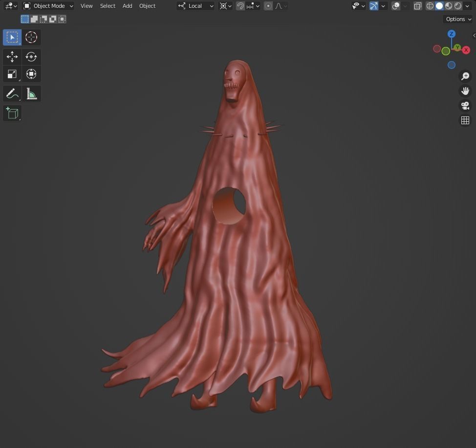Activate the Add Cube tool
This screenshot has width=476, height=448.
pos(12,113)
